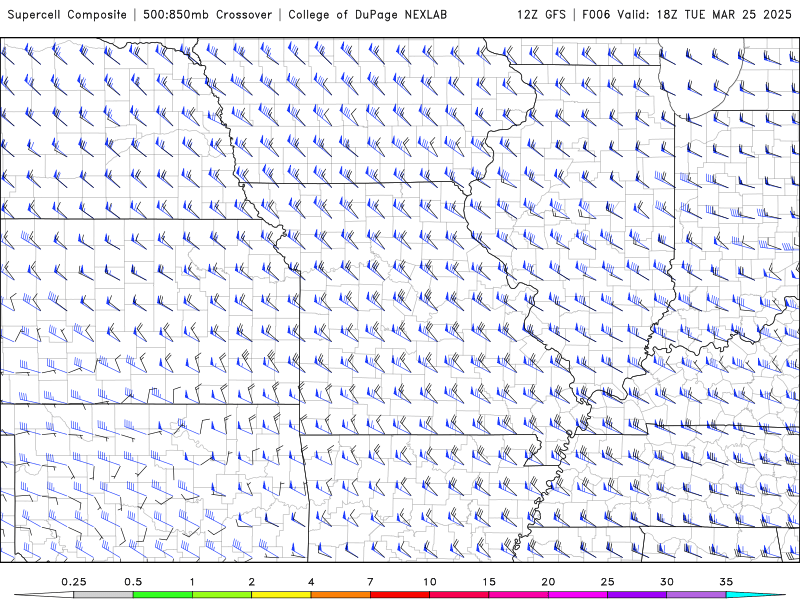This screenshot has height=600, width=800.
Task: Click the '500:850mb Crossover' title text
Action: pyautogui.click(x=207, y=15)
